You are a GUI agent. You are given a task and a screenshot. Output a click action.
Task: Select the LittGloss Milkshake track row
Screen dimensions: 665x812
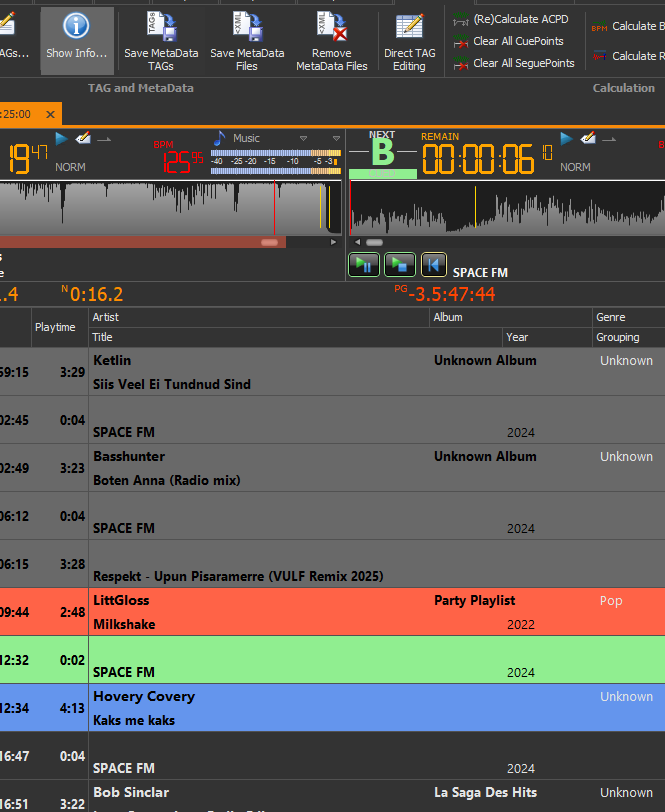(x=300, y=612)
